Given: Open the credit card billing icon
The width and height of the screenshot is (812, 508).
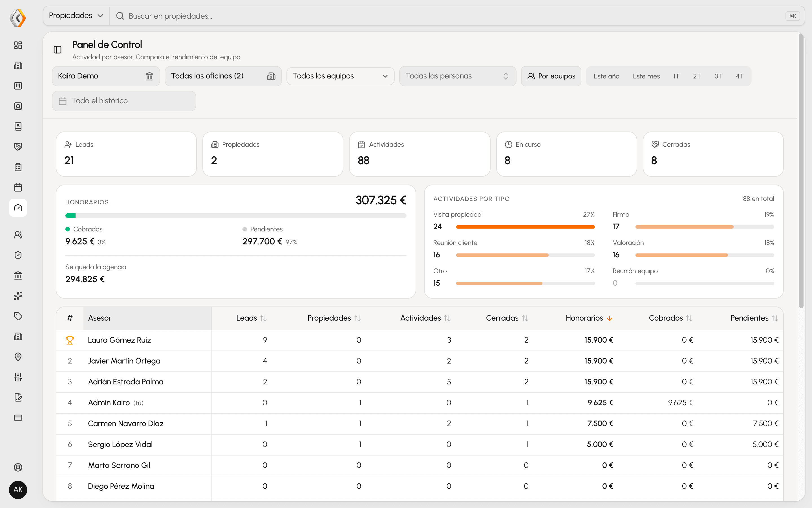Looking at the screenshot, I should pos(18,418).
